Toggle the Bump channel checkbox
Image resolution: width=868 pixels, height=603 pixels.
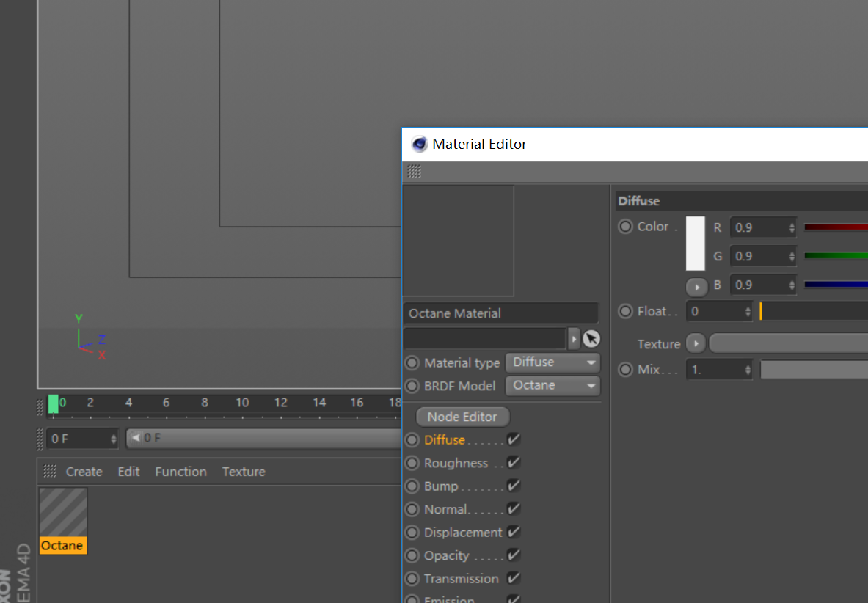514,486
